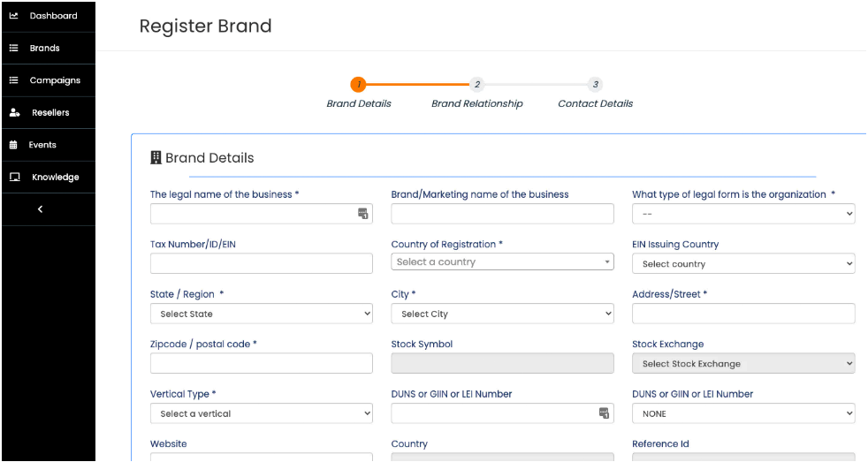Viewport: 868px width, 462px height.
Task: Focus the Zipcode / postal code field
Action: point(262,363)
